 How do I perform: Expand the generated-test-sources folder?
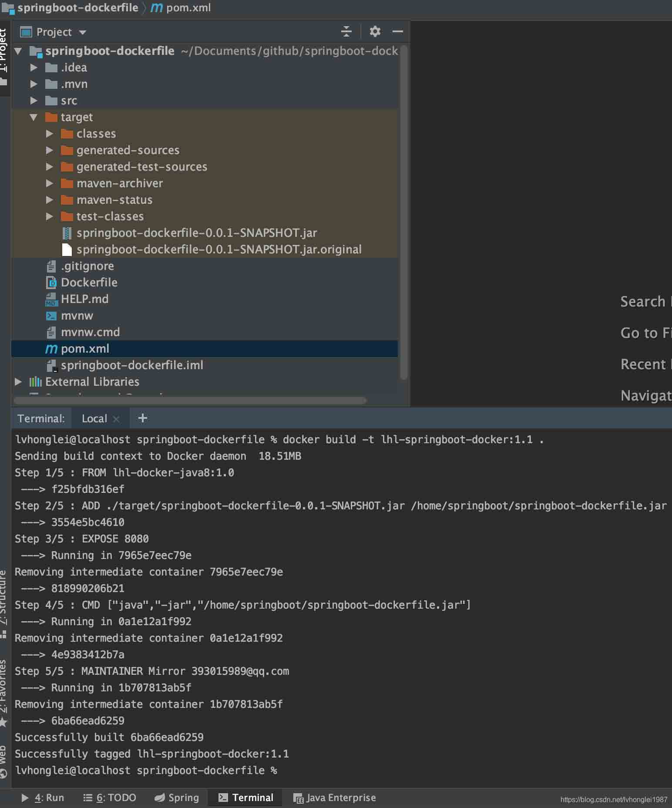tap(49, 167)
